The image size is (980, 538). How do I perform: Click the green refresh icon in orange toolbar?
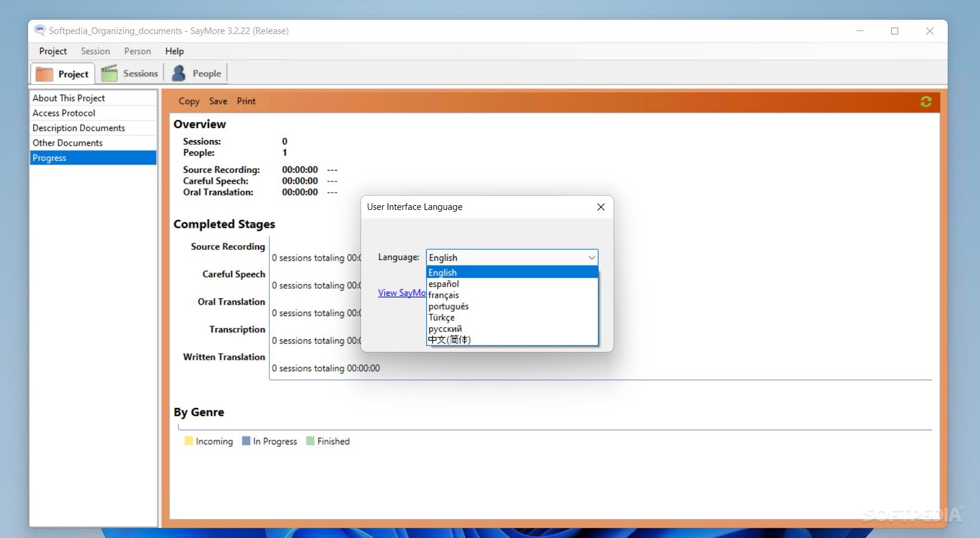926,101
